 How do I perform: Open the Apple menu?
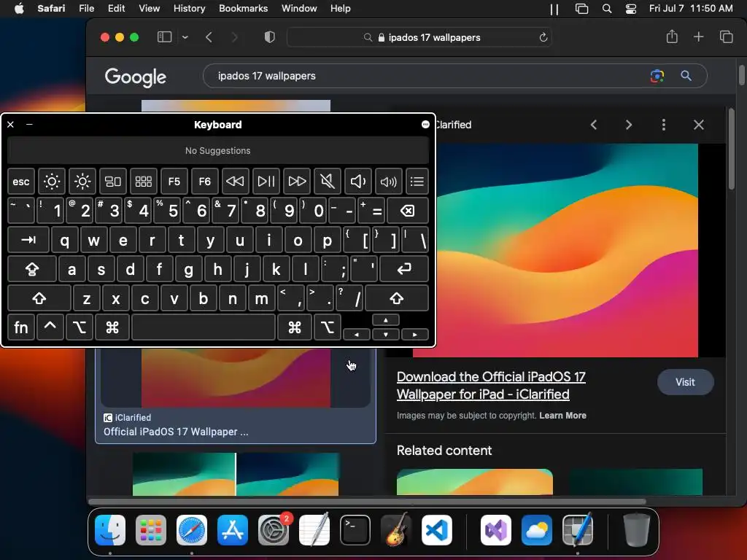point(19,9)
